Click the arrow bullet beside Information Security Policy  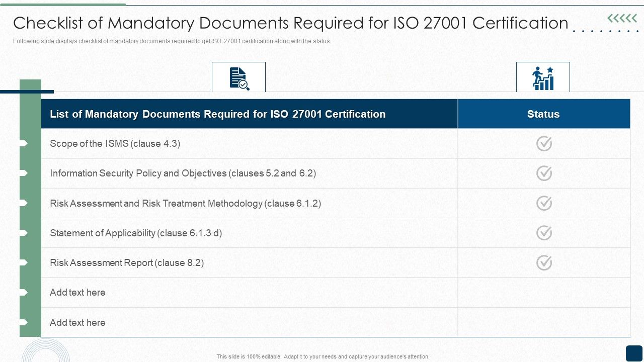24,173
